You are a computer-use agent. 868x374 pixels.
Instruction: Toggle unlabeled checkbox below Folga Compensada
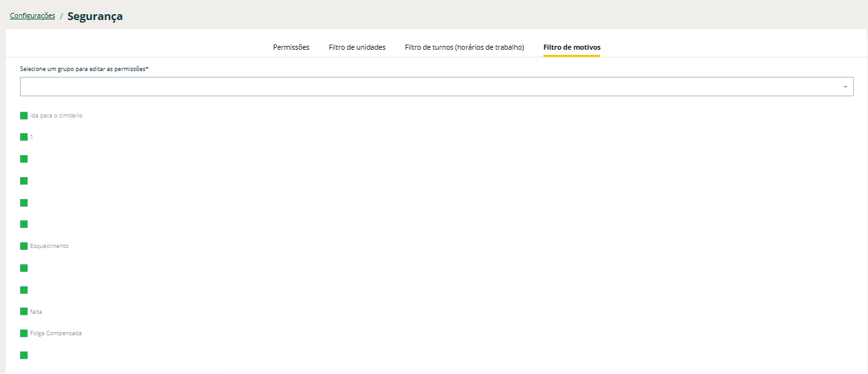[x=24, y=355]
